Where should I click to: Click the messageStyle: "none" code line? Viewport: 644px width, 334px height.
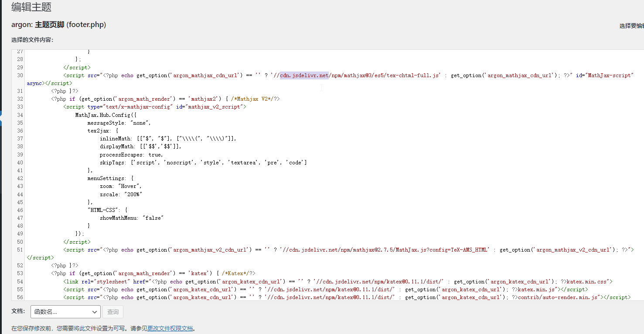pos(119,123)
